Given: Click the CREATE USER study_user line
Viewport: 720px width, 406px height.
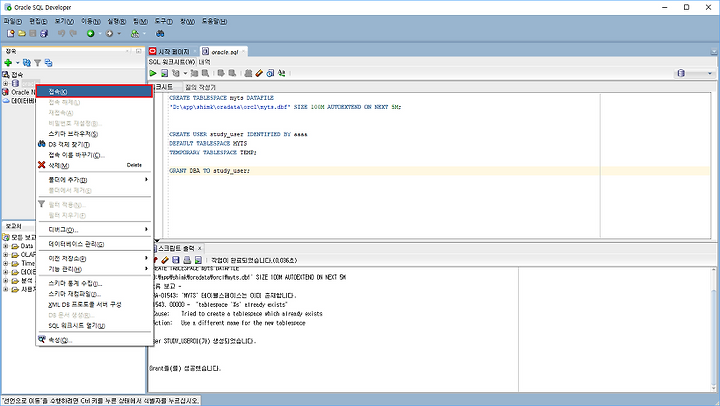Looking at the screenshot, I should 238,134.
